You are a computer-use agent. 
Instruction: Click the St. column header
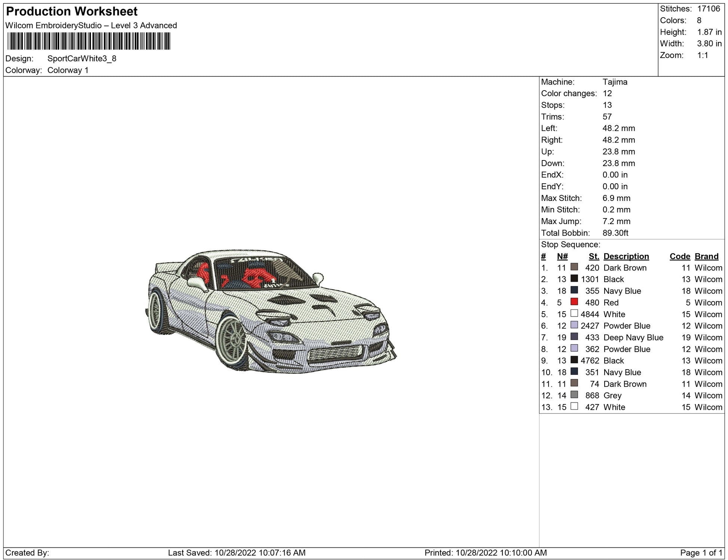point(593,256)
